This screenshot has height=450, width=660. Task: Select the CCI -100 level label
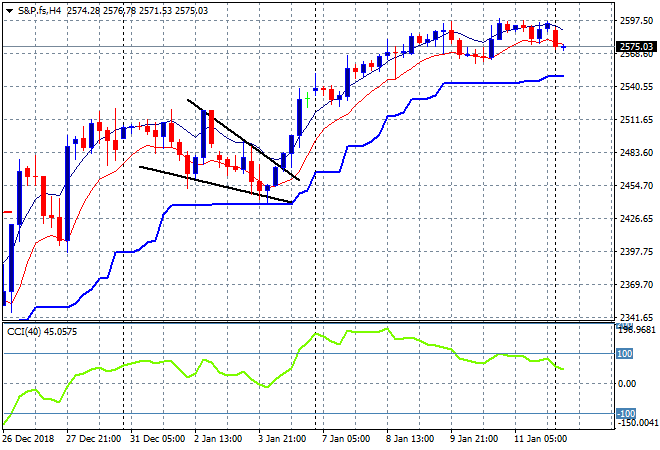point(626,413)
